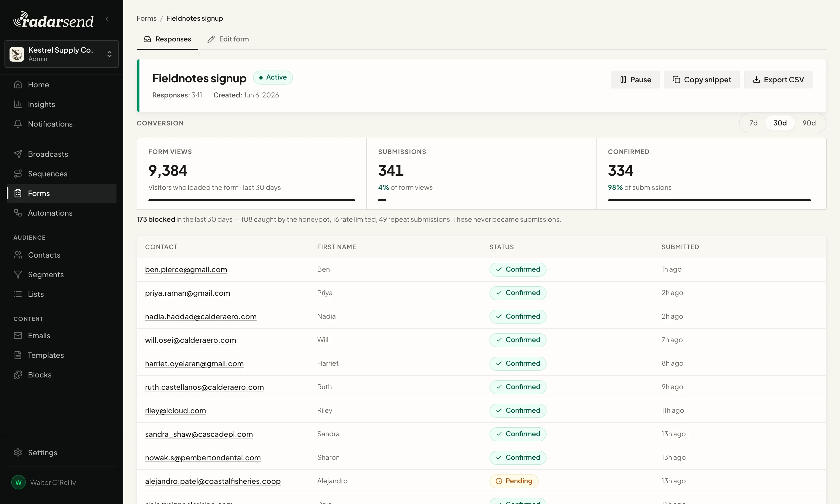Click the Submitted column header
The height and width of the screenshot is (504, 840).
tap(680, 247)
